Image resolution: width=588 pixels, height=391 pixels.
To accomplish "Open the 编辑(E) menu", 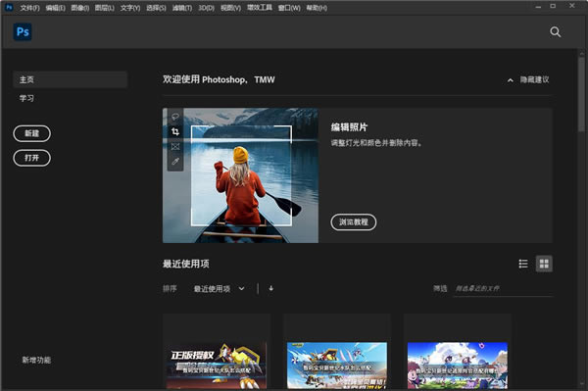I will [x=55, y=8].
